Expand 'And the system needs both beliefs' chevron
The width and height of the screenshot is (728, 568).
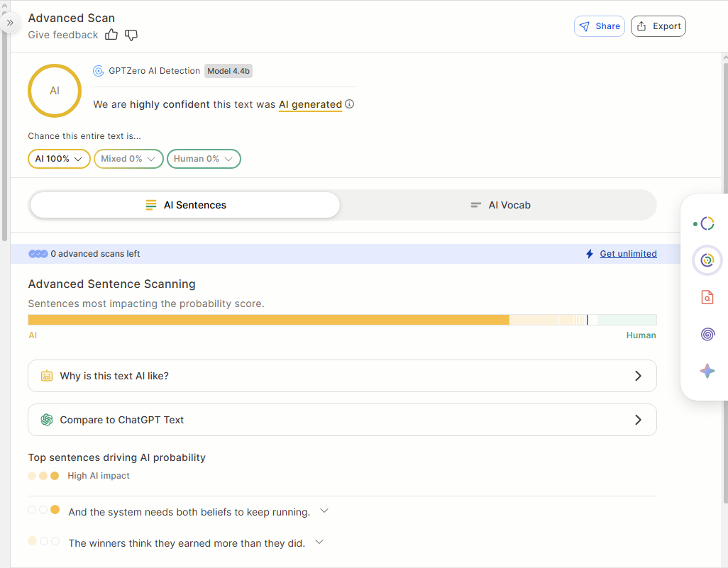tap(324, 511)
